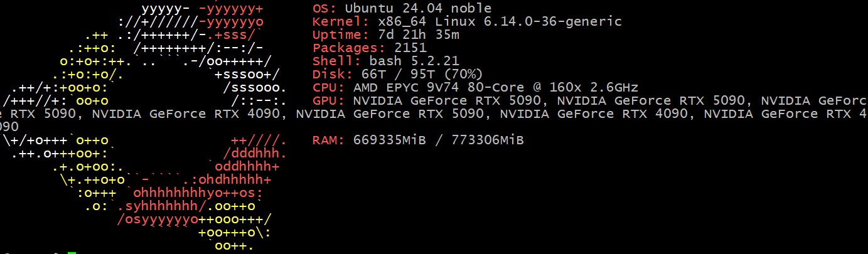868x254 pixels.
Task: Click the red "Shell:" label
Action: click(x=336, y=61)
